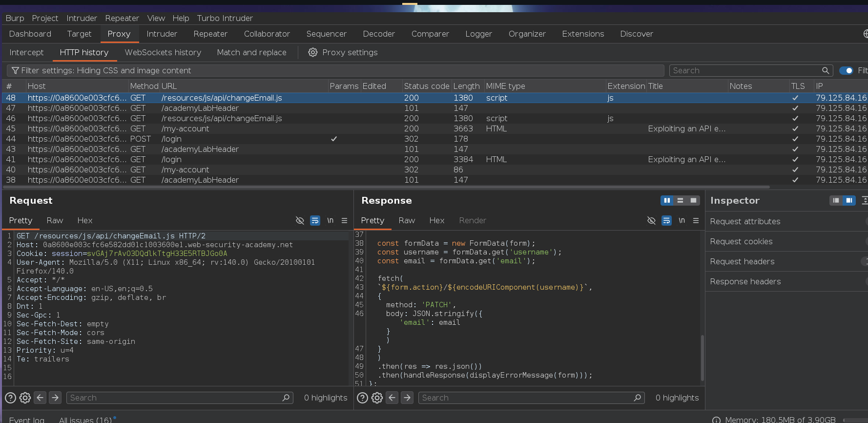The image size is (868, 423).
Task: Open the Response panel hamburger menu
Action: tap(696, 220)
